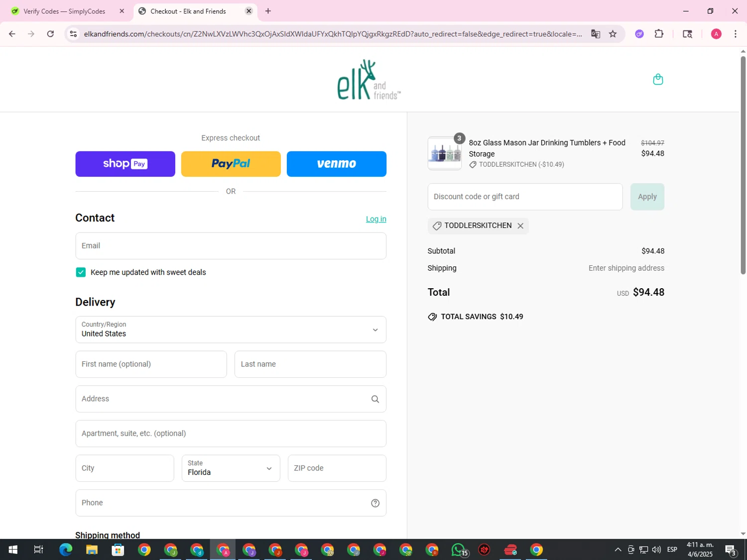Pay with Shop Pay
This screenshot has height=560, width=747.
coord(125,164)
